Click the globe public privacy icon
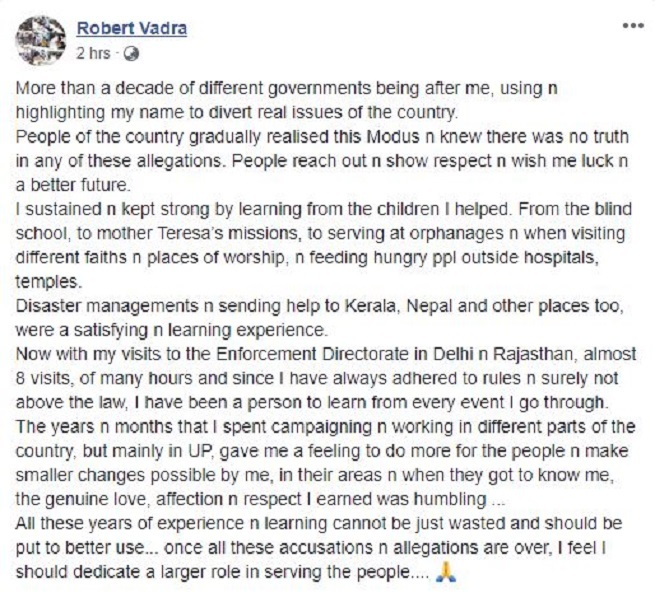The width and height of the screenshot is (655, 593). pos(132,54)
